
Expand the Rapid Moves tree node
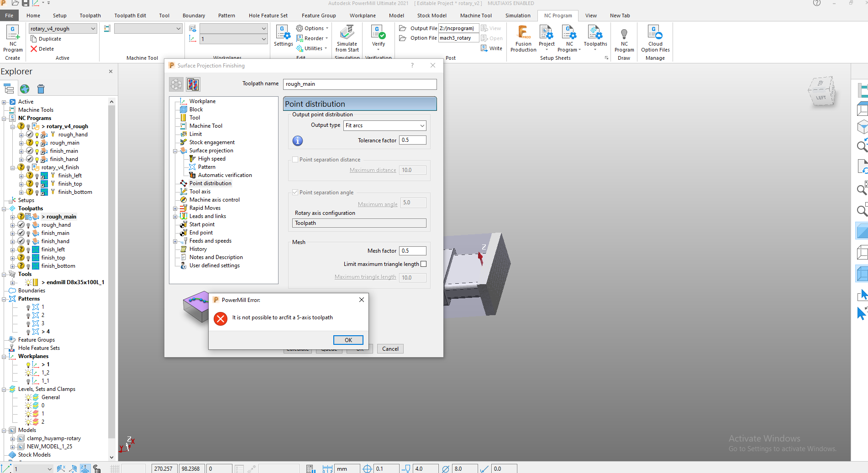(175, 208)
